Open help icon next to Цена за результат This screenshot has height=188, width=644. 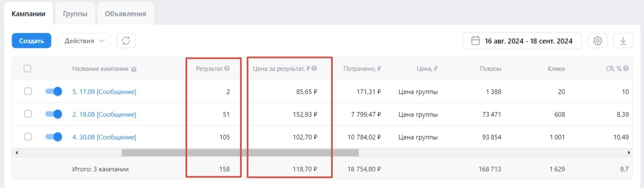point(314,69)
